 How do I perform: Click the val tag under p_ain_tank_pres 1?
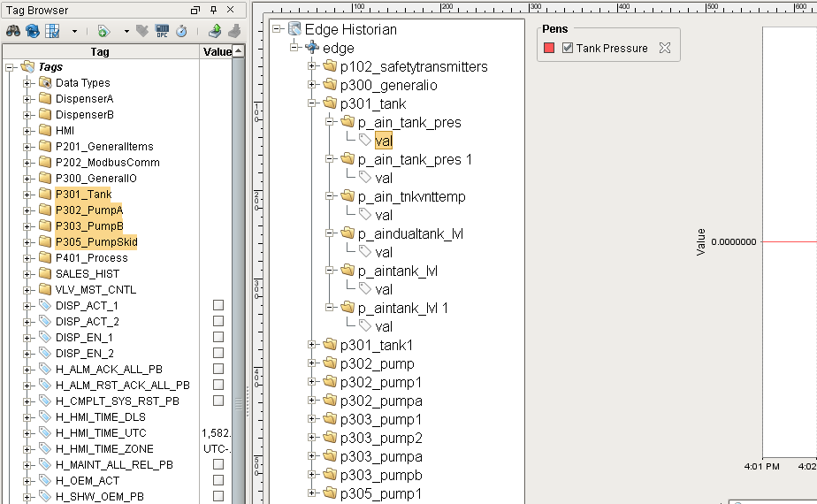point(384,179)
